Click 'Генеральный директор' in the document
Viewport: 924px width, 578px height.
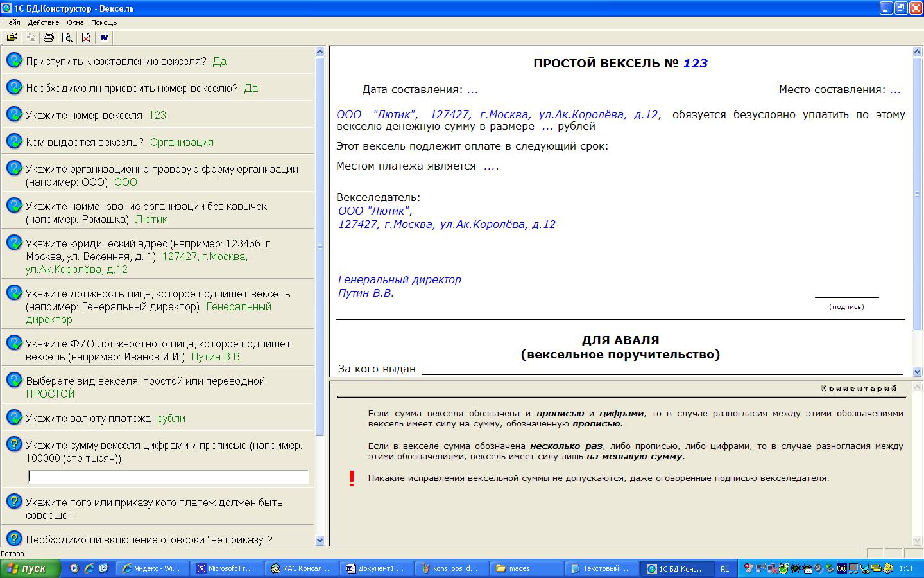(x=400, y=280)
